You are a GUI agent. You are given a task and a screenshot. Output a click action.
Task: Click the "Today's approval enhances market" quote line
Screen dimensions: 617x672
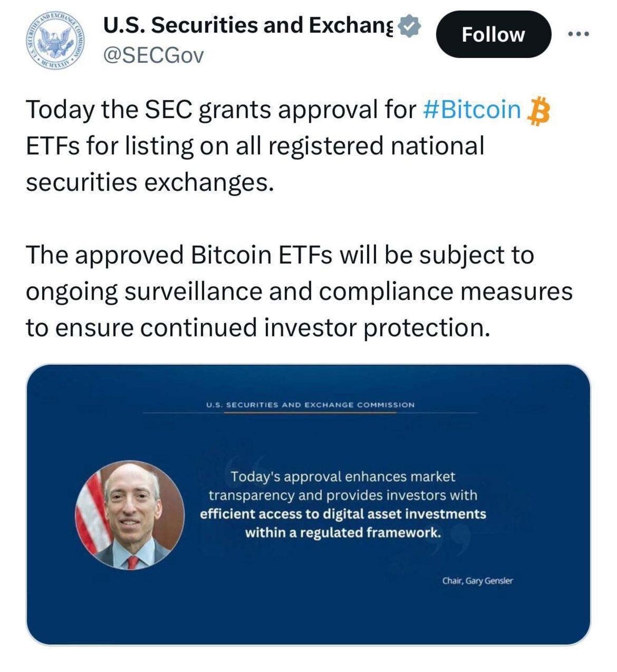coord(343,477)
